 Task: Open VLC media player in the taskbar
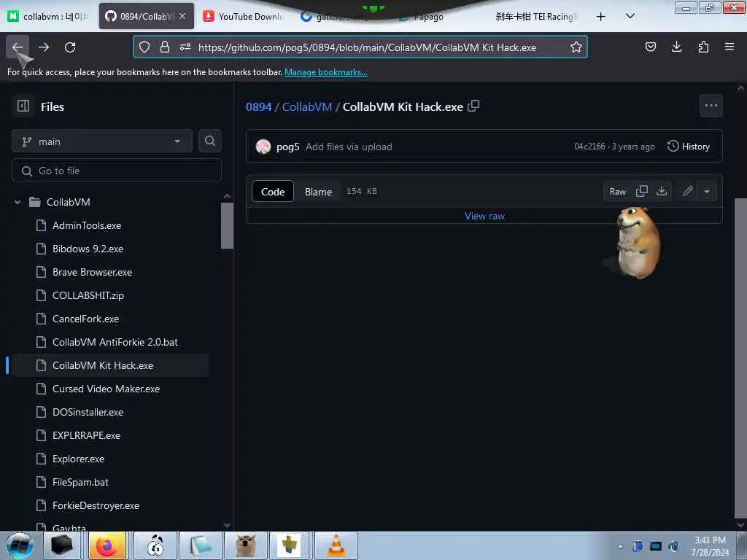[x=336, y=545]
